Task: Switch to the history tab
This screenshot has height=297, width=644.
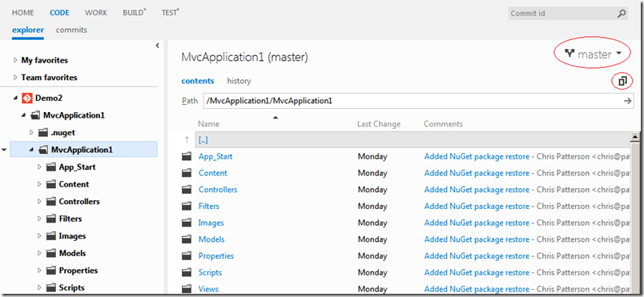Action: [239, 81]
